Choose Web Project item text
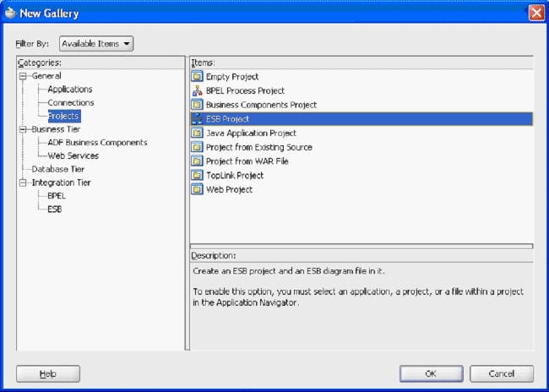549x392 pixels. 230,189
